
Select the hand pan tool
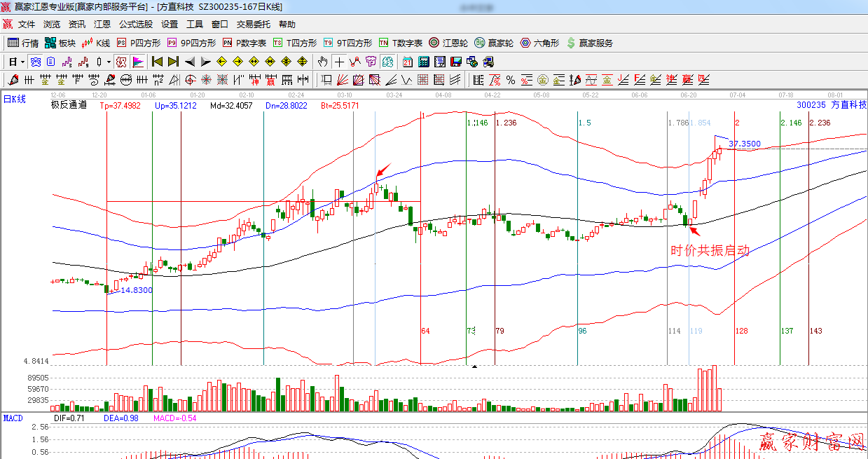323,61
